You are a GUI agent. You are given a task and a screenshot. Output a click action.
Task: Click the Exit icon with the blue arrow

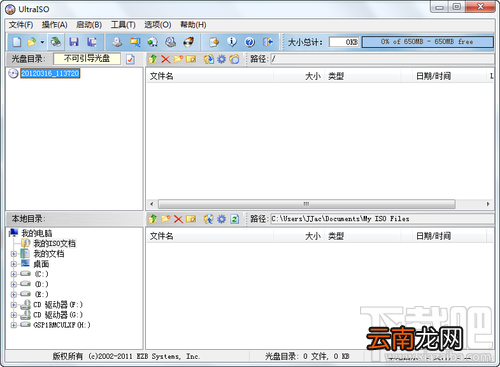(268, 42)
